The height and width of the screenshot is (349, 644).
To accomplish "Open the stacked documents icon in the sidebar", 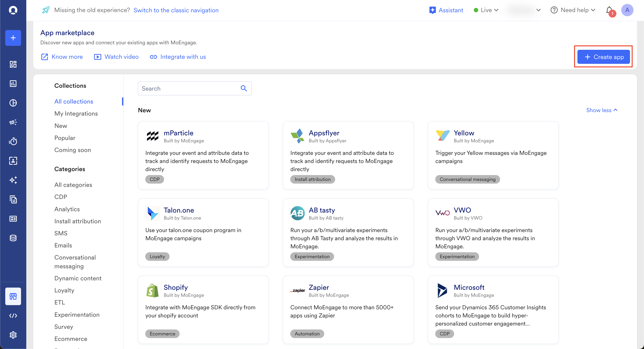I will click(x=13, y=199).
